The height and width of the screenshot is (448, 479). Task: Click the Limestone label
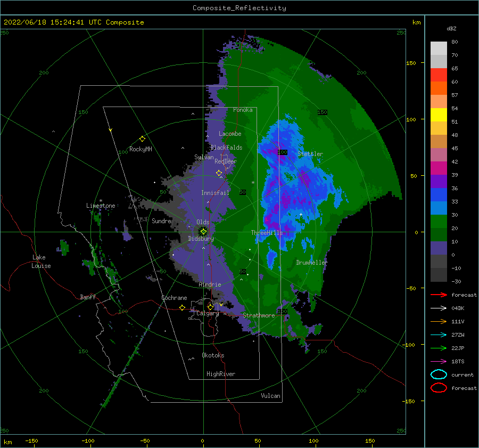point(101,206)
